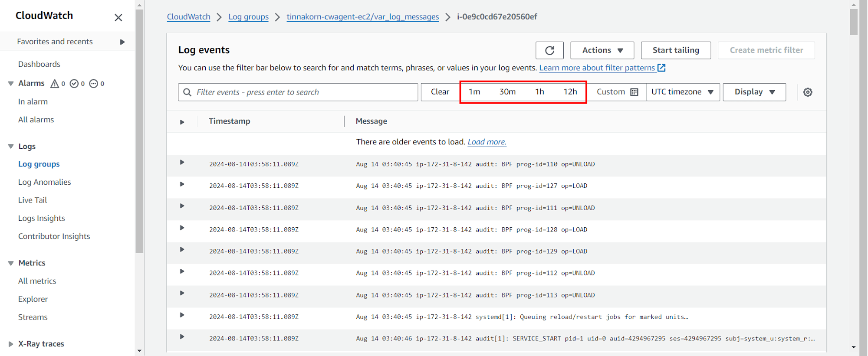This screenshot has width=868, height=356.
Task: Click Create metric filter button
Action: click(766, 50)
